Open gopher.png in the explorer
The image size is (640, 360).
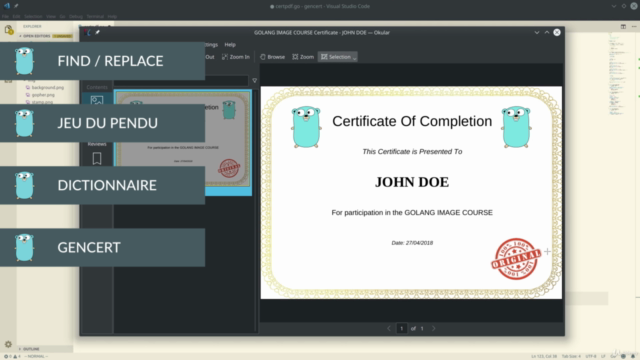coord(43,95)
